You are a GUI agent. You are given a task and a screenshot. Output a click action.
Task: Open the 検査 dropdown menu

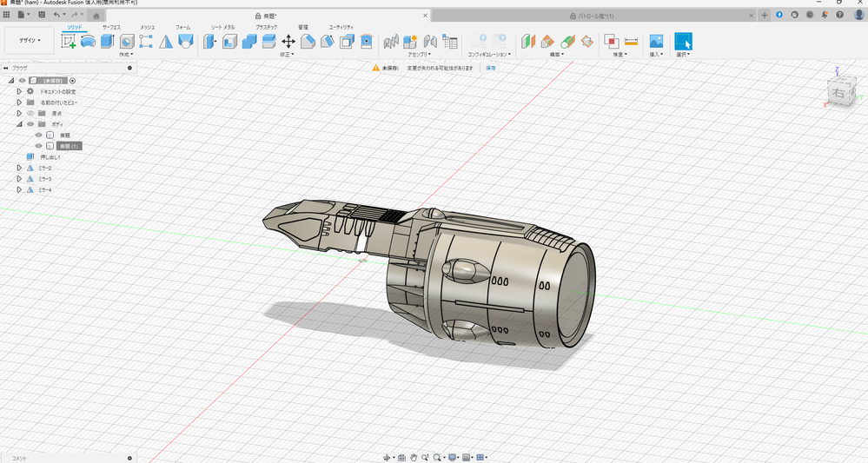click(620, 55)
